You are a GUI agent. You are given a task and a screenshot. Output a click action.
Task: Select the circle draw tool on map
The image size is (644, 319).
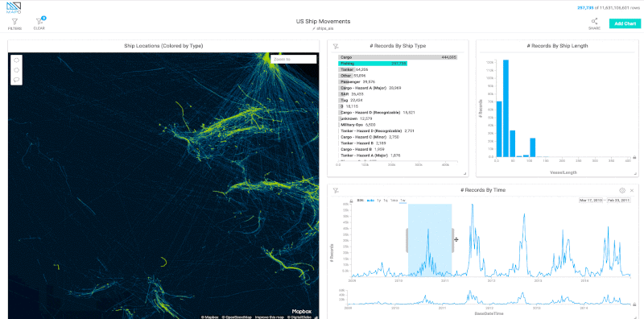(17, 60)
